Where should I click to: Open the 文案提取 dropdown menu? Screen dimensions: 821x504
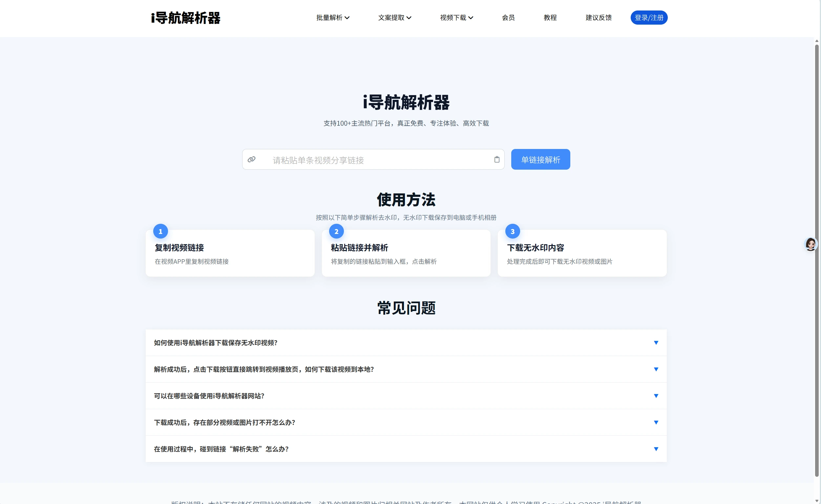pos(395,18)
